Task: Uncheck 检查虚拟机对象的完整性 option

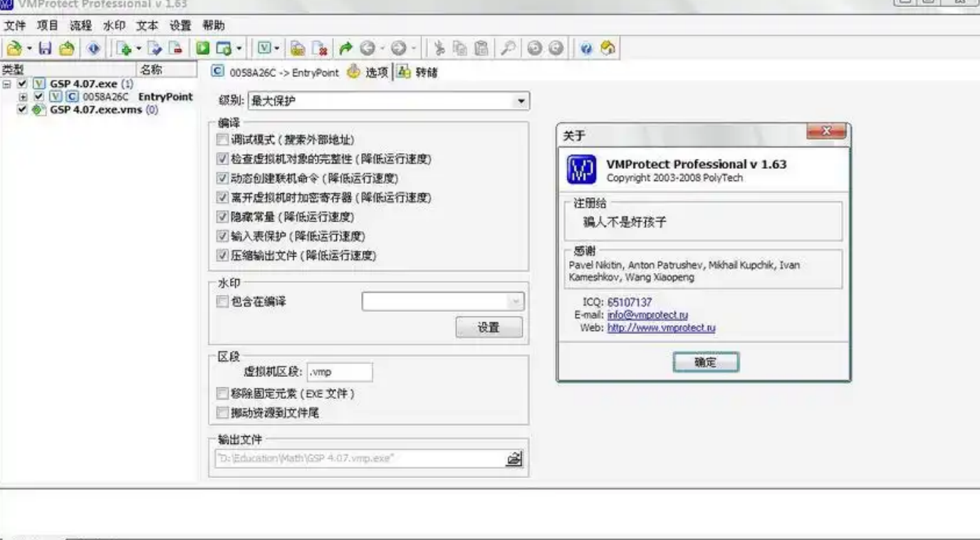Action: [223, 159]
